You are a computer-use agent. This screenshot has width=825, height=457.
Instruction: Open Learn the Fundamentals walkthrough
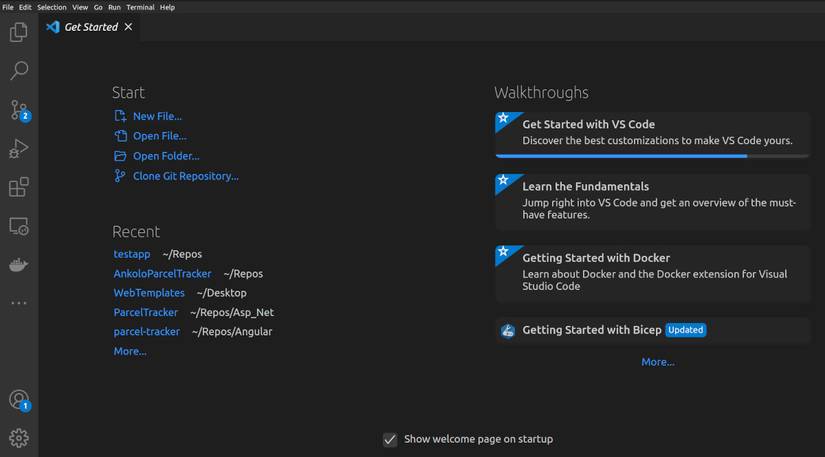pyautogui.click(x=652, y=201)
